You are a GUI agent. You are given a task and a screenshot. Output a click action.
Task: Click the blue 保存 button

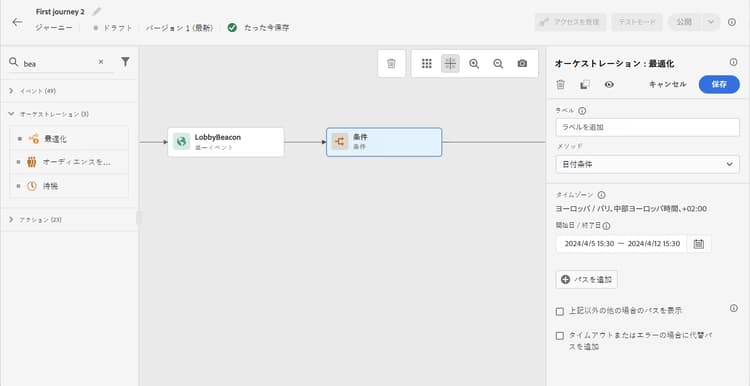click(x=719, y=84)
